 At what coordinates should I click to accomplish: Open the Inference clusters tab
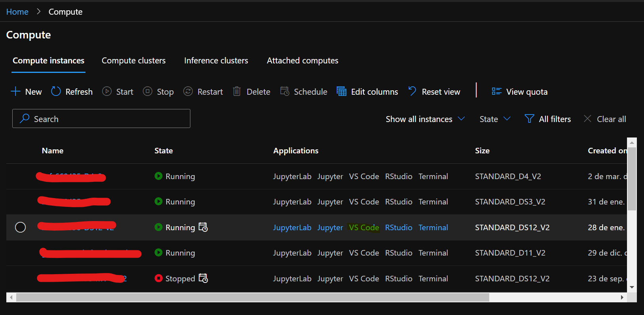point(216,61)
